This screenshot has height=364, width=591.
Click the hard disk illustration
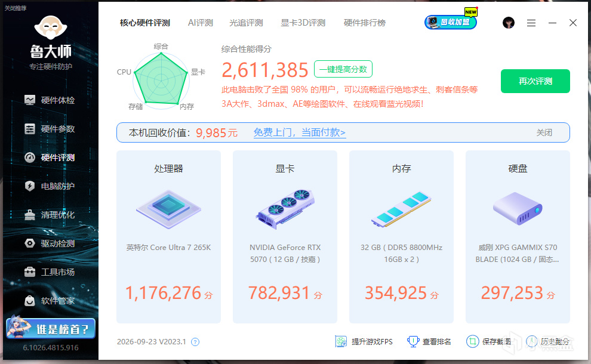click(x=518, y=208)
